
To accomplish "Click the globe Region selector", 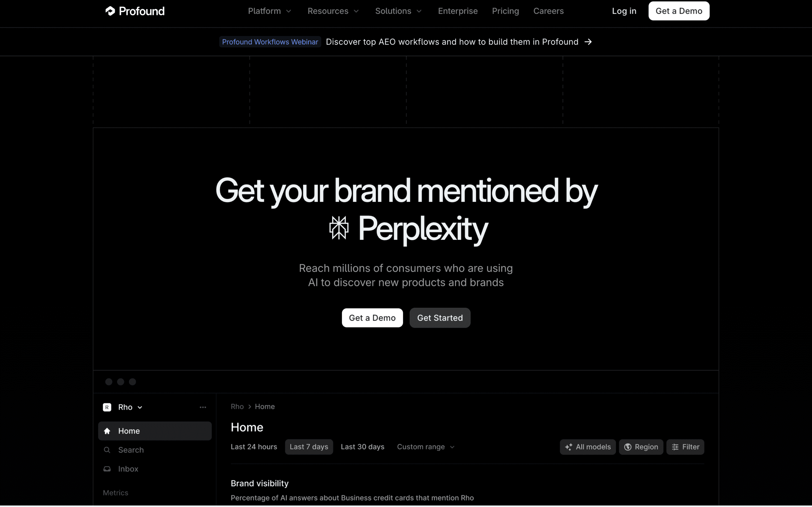I will coord(641,447).
